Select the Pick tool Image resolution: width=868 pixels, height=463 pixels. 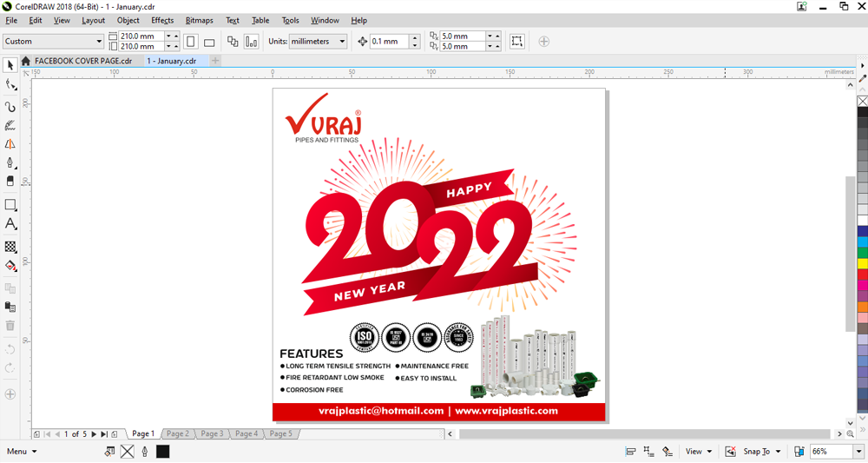coord(10,65)
